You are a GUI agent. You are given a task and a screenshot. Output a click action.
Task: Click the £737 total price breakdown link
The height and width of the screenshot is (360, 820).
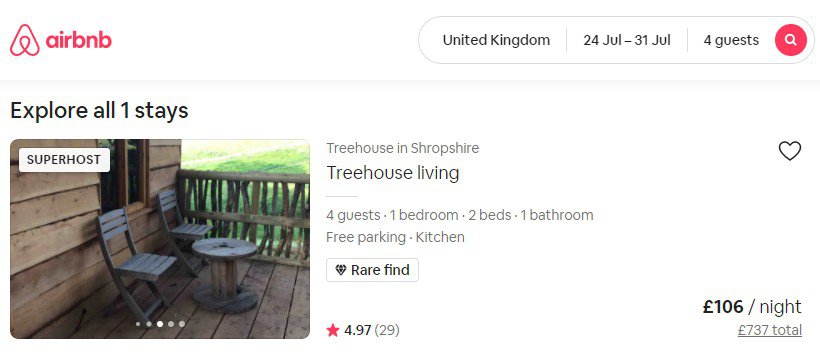tap(769, 330)
